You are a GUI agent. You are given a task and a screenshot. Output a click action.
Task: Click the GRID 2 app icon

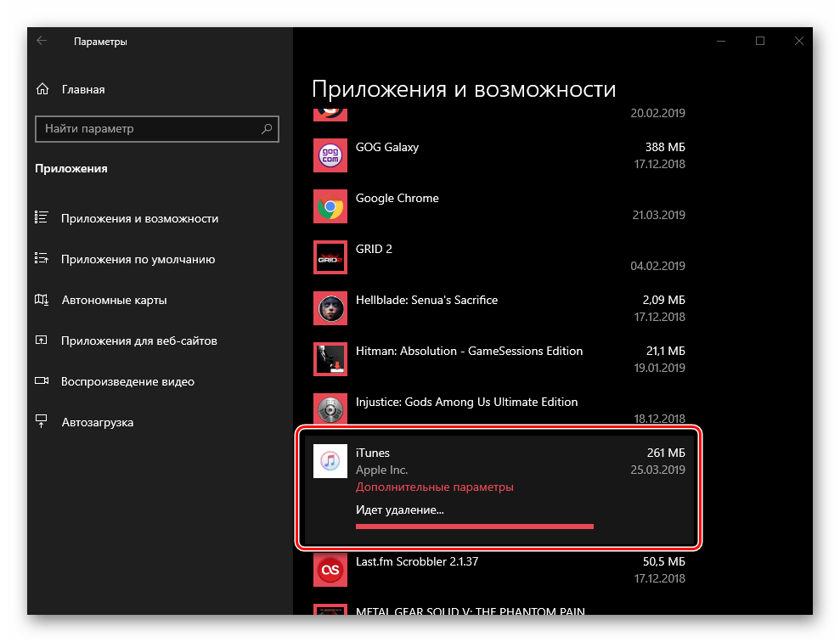click(x=330, y=257)
